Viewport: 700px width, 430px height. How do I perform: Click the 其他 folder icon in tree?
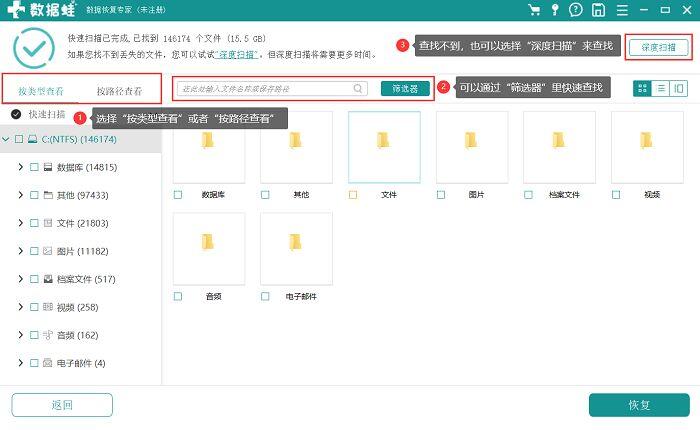pyautogui.click(x=48, y=195)
